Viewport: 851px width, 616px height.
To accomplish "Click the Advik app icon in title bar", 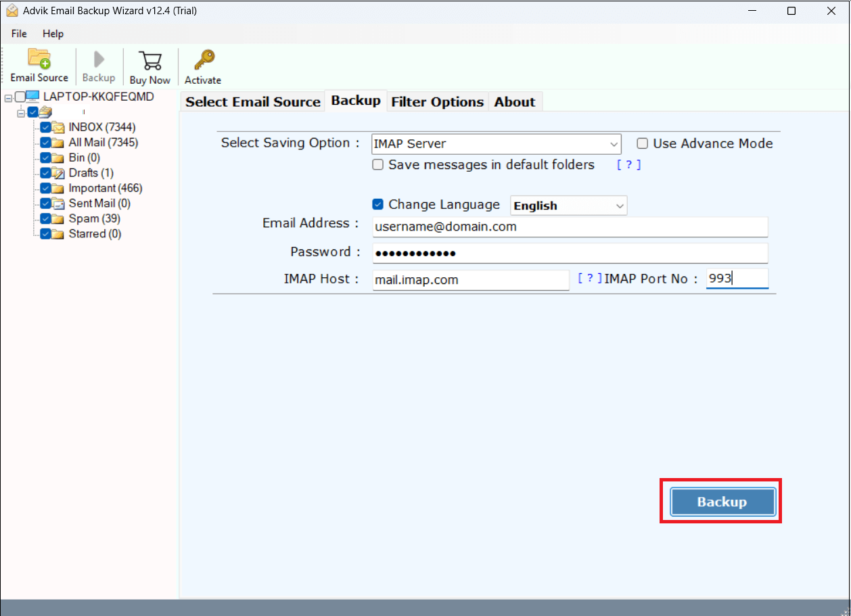I will (x=11, y=11).
